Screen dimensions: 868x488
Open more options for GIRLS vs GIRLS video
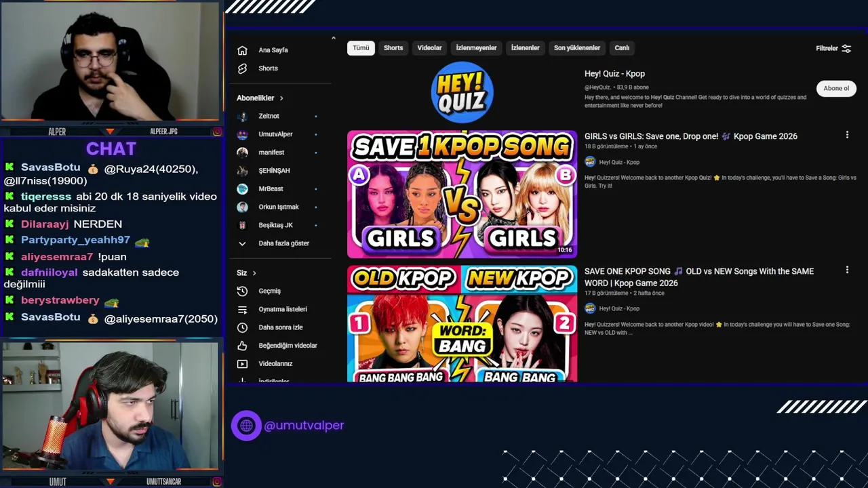tap(847, 136)
